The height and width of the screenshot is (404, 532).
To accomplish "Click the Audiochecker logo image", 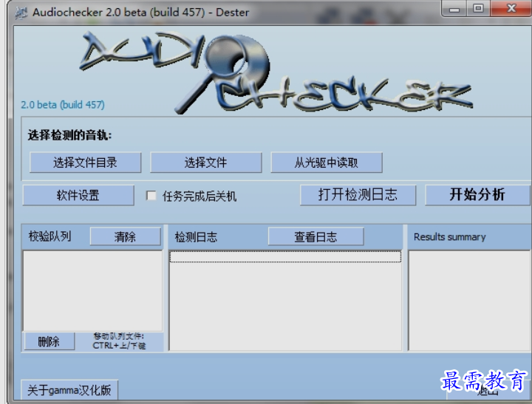I will (x=276, y=72).
